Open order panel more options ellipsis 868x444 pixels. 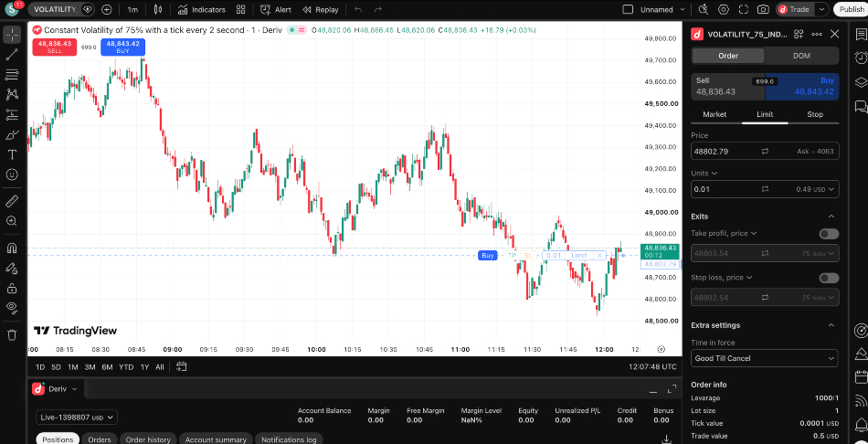tap(817, 35)
